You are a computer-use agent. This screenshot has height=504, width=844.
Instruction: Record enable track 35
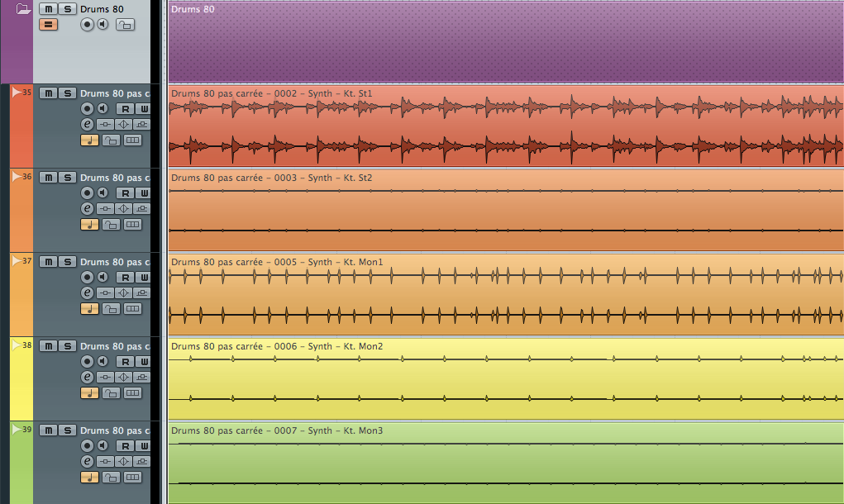pyautogui.click(x=87, y=109)
